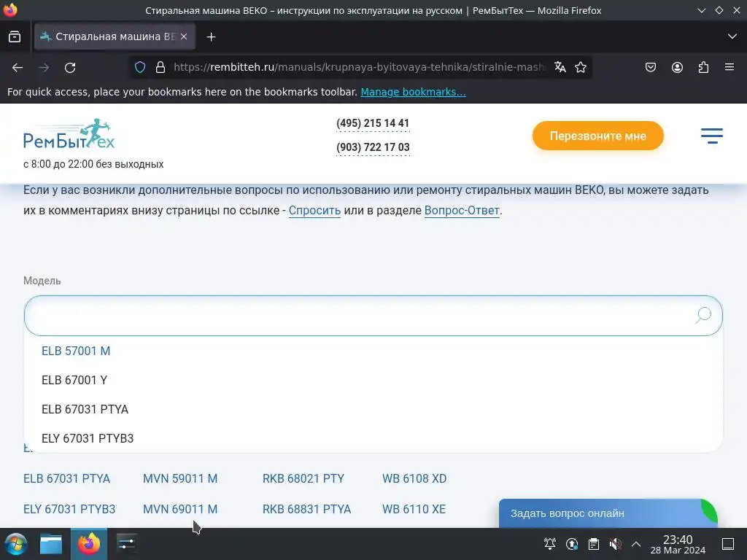Expand hidden system tray icons arrow
The width and height of the screenshot is (747, 560).
[636, 544]
